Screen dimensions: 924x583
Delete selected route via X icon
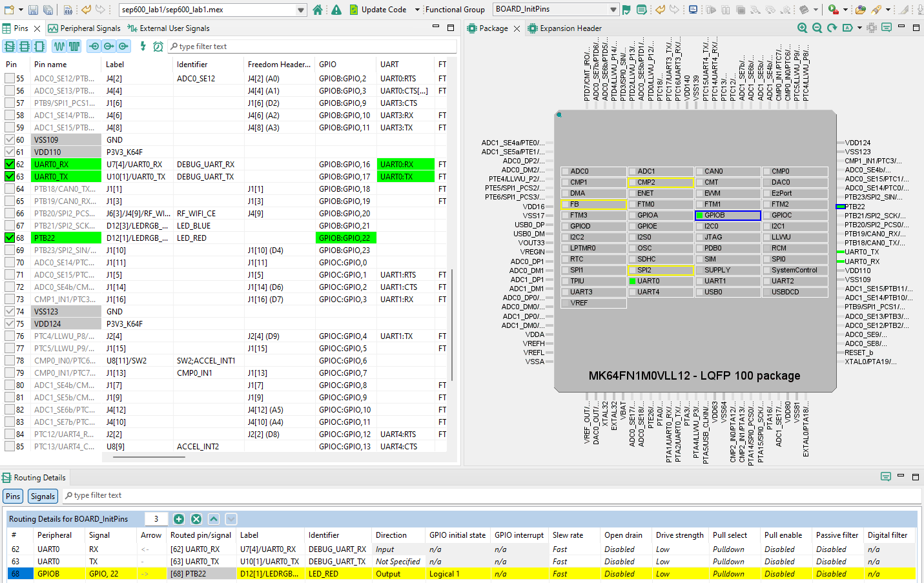196,518
